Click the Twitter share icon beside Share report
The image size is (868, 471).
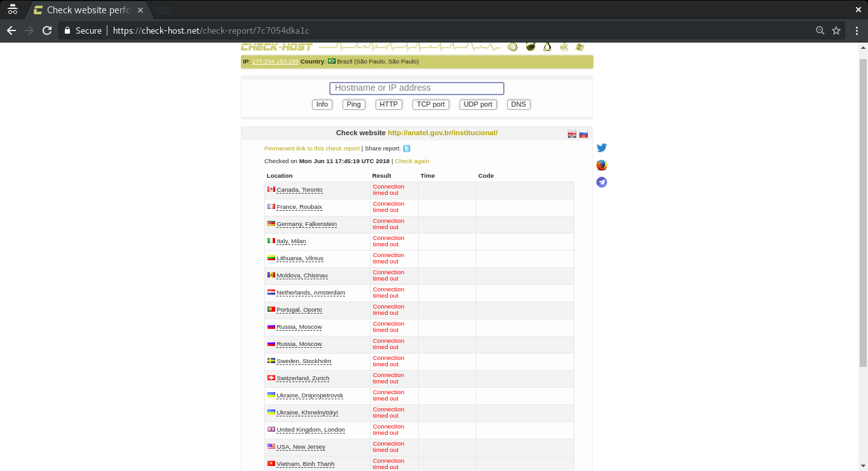[x=407, y=149]
